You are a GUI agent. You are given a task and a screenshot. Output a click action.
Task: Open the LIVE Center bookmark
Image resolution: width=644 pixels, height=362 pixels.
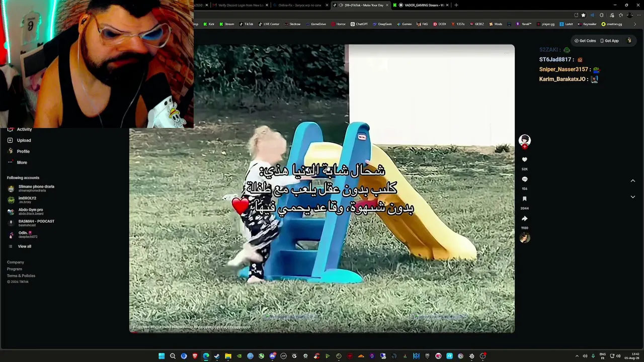point(269,24)
